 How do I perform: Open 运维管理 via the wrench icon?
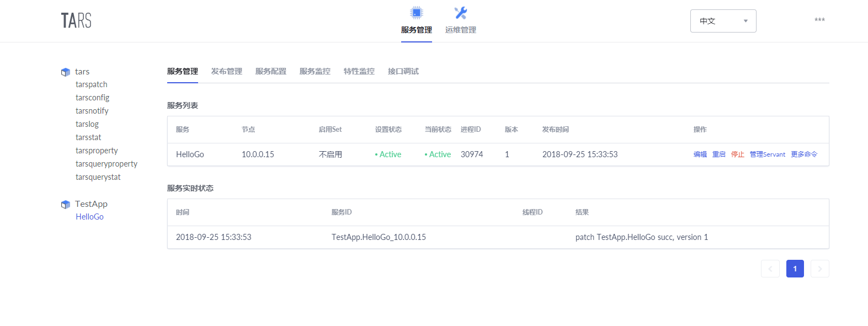tap(461, 13)
